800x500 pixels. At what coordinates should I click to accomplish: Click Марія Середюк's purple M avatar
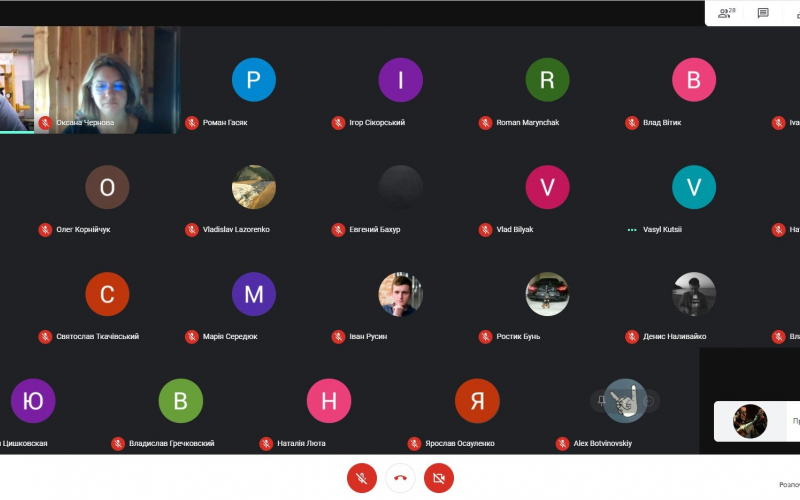tap(254, 294)
